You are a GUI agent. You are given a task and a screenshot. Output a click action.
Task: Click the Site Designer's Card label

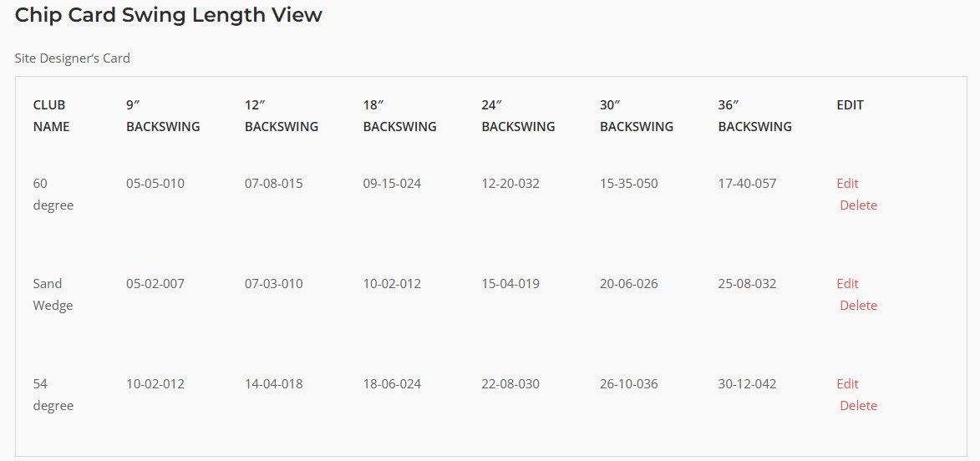pyautogui.click(x=73, y=58)
